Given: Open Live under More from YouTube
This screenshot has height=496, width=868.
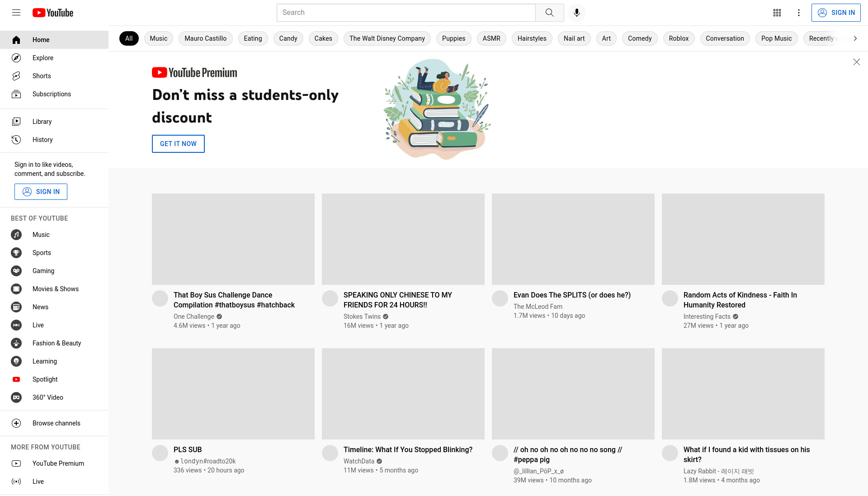Looking at the screenshot, I should (54, 482).
